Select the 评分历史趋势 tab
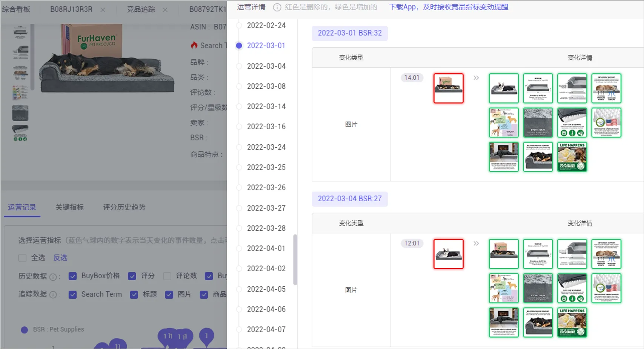 124,207
